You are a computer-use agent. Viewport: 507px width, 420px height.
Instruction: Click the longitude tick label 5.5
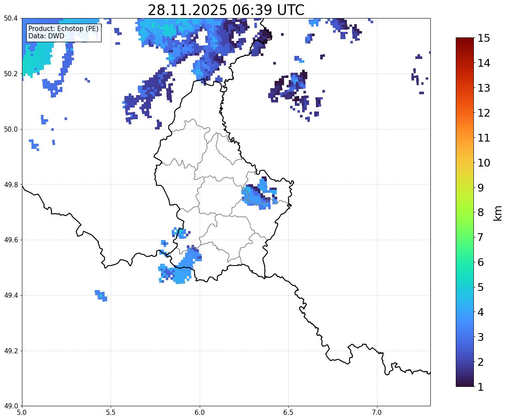111,413
